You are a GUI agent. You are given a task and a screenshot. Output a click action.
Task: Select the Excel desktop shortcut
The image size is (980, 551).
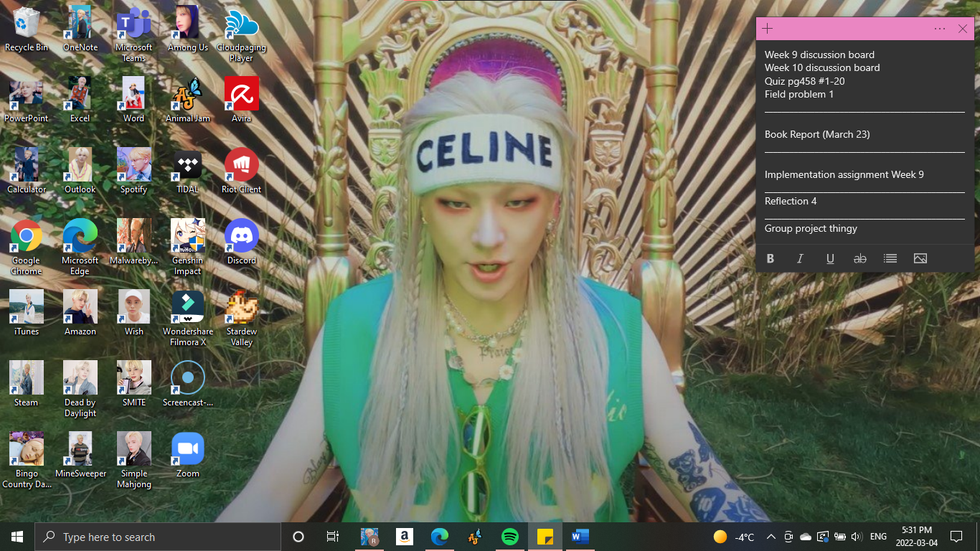80,100
